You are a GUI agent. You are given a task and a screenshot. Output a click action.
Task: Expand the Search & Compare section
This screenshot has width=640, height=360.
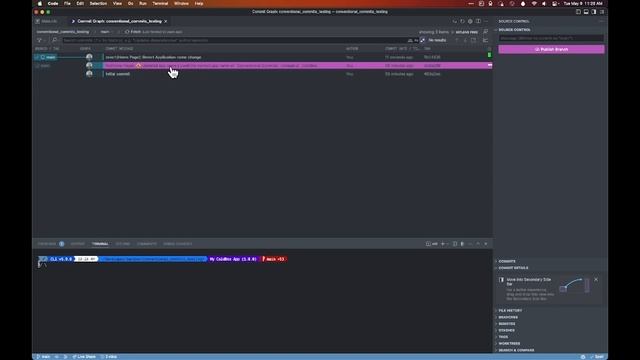(x=516, y=350)
